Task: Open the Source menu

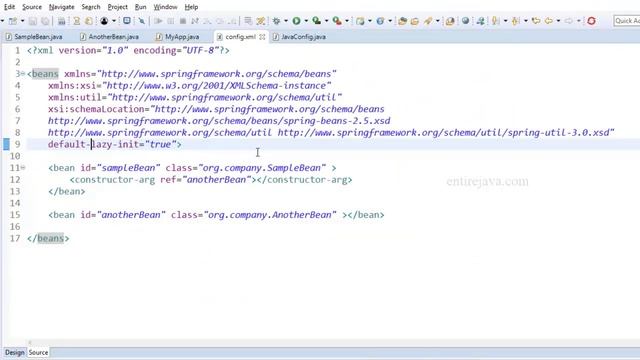Action: [x=32, y=7]
